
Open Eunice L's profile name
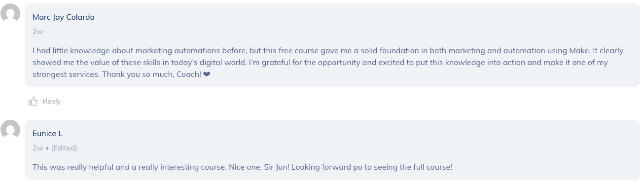coord(47,134)
